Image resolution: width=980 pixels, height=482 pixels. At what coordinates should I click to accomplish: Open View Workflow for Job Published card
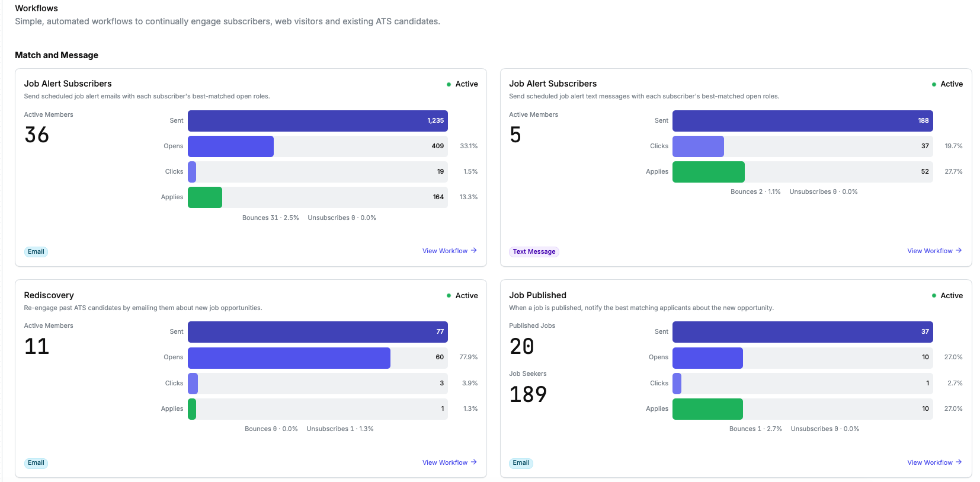click(x=934, y=462)
